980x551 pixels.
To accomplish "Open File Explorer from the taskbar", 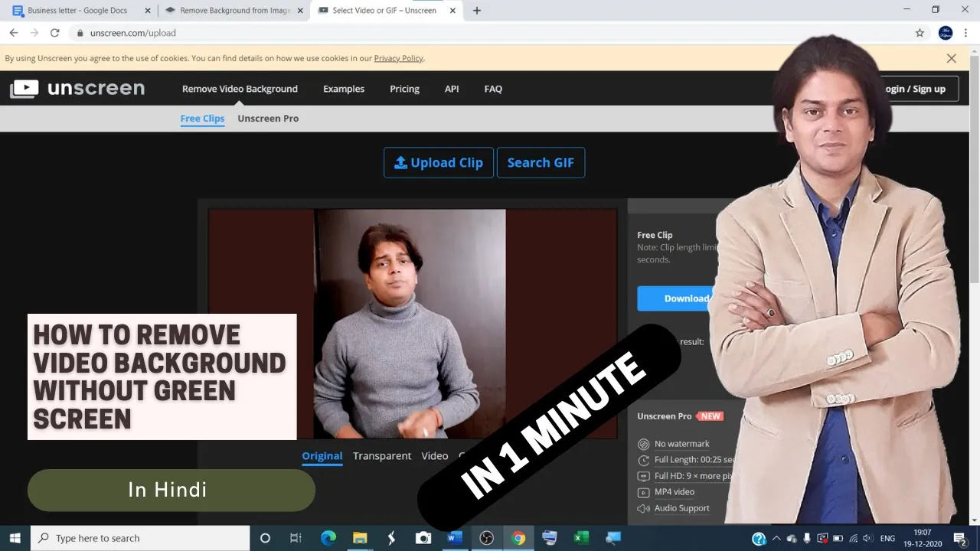I will point(359,538).
